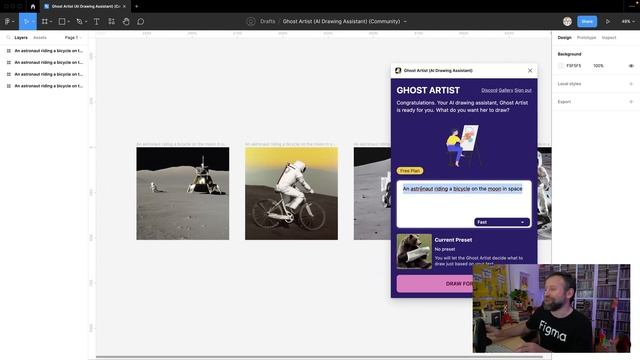640x360 pixels.
Task: Select the Rectangle shape tool
Action: point(63,21)
